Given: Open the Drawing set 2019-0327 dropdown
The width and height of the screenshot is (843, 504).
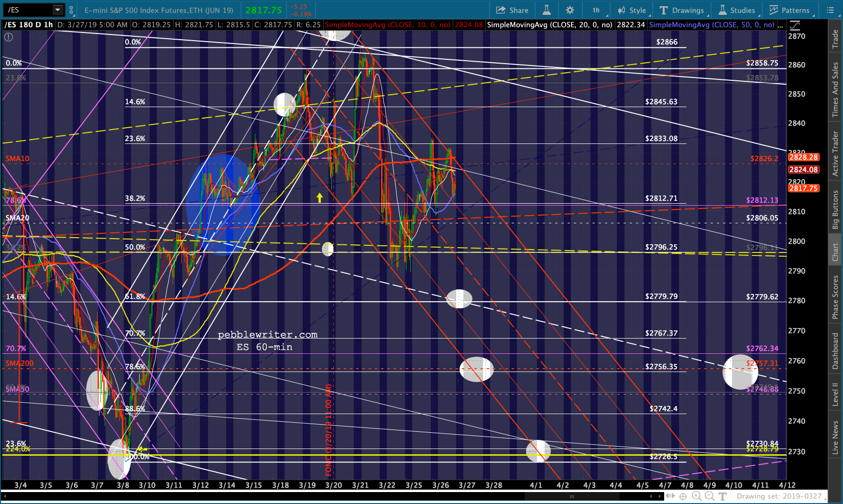Looking at the screenshot, I should click(x=781, y=496).
